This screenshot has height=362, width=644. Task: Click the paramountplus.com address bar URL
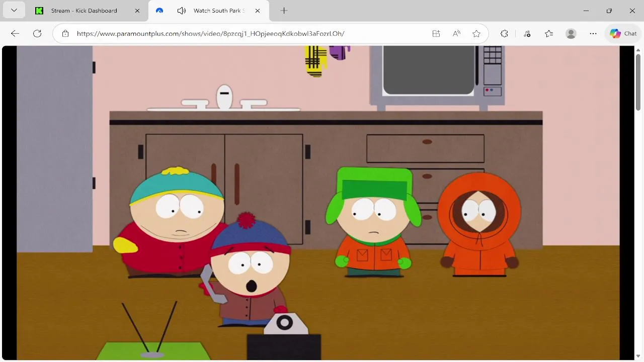(x=210, y=34)
